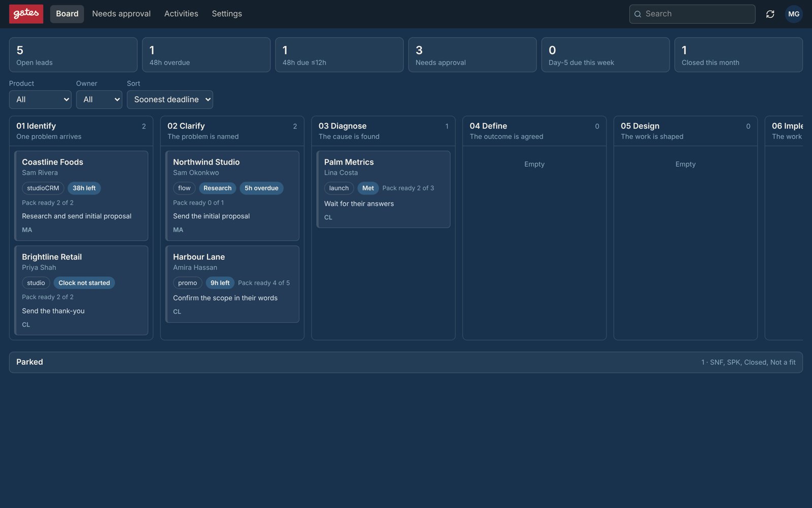Open the Owner filter dropdown

[x=99, y=100]
